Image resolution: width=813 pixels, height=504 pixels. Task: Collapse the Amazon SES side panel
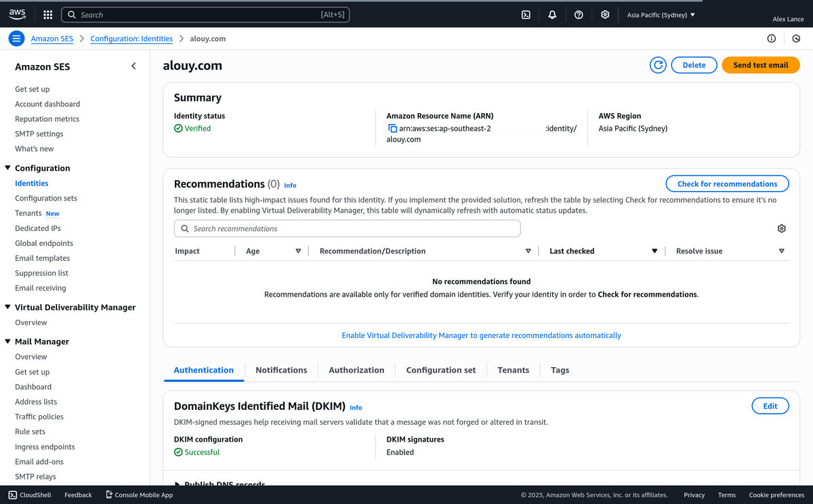pos(133,66)
